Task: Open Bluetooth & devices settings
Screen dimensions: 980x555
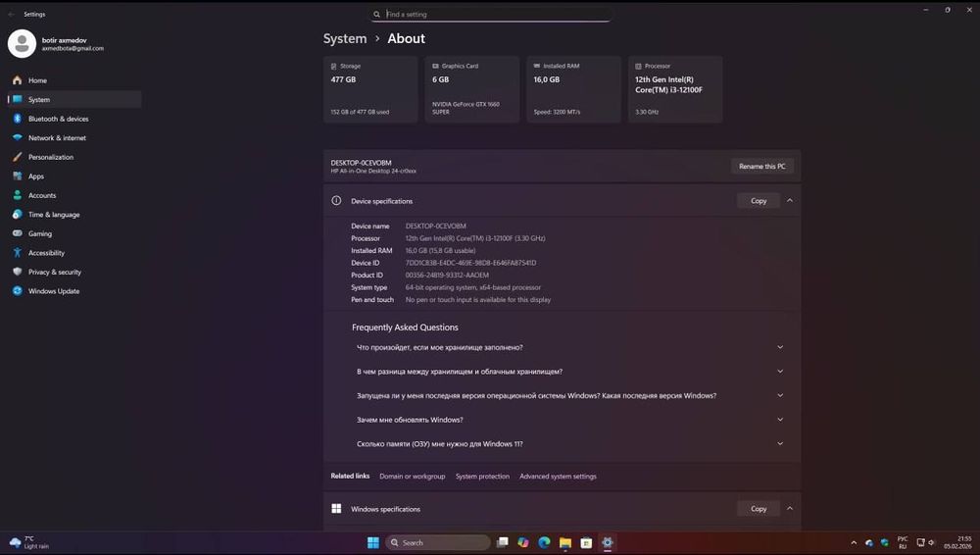Action: [x=74, y=119]
